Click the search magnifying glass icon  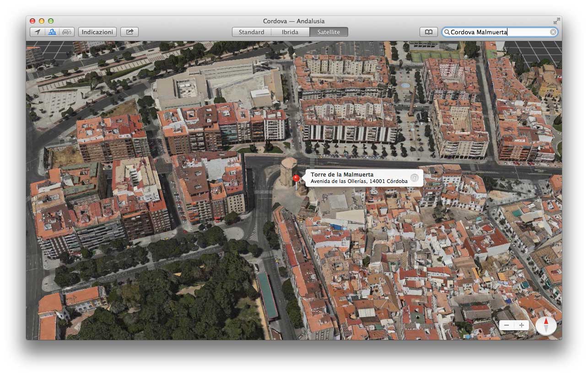click(x=447, y=32)
